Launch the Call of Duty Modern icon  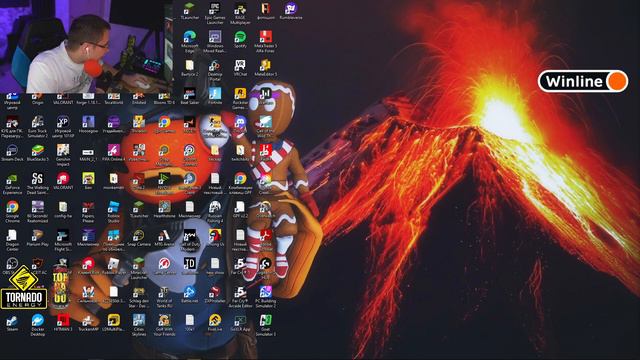tap(189, 240)
